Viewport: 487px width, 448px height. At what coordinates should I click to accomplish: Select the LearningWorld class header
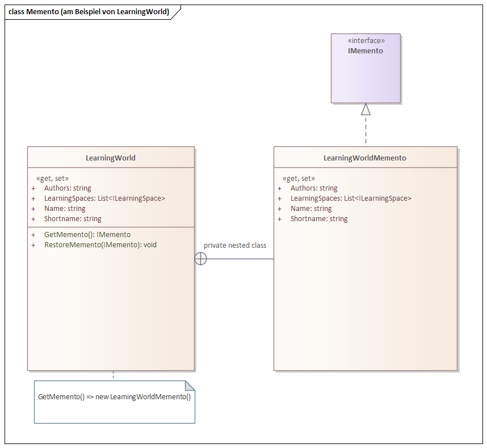(110, 158)
